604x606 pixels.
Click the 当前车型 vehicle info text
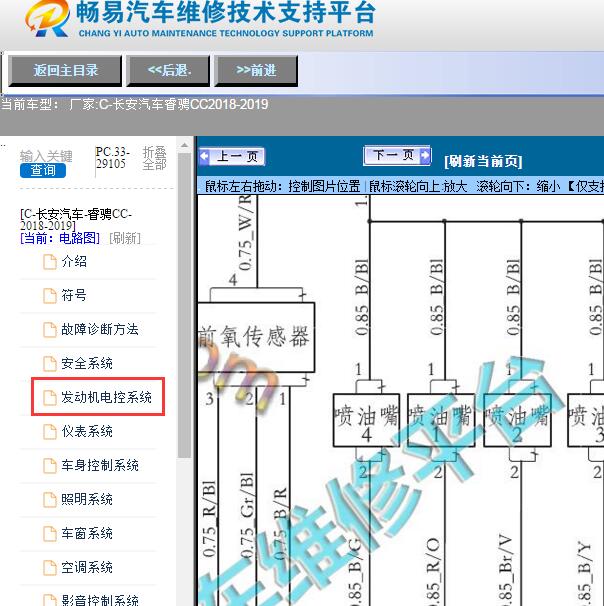click(x=134, y=104)
